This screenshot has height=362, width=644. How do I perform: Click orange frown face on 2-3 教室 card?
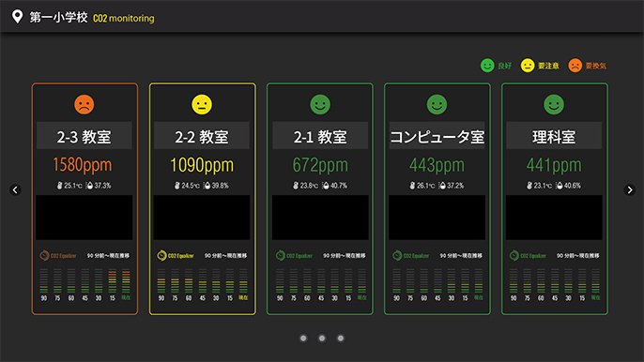[x=84, y=104]
